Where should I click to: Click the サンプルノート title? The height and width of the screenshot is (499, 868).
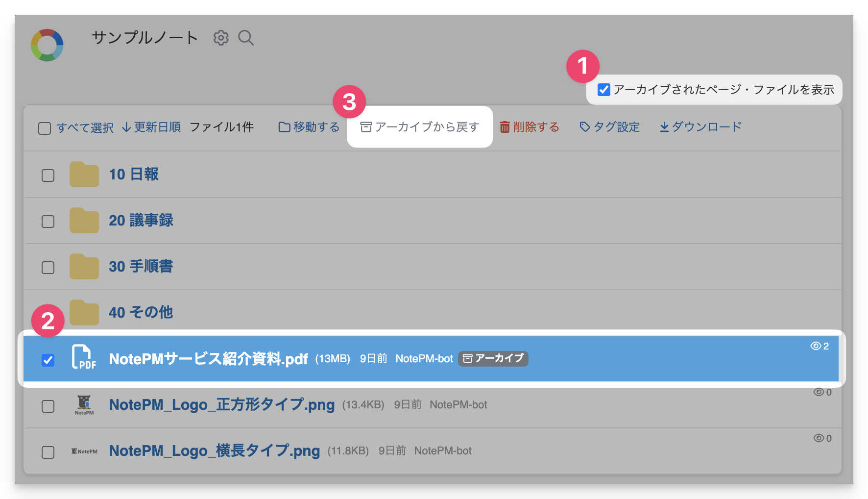[145, 38]
